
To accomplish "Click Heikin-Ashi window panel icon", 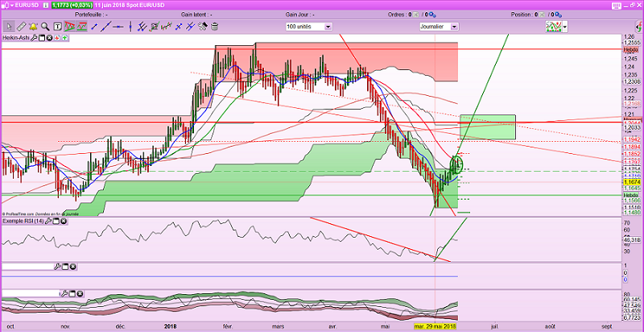I will (x=42, y=38).
